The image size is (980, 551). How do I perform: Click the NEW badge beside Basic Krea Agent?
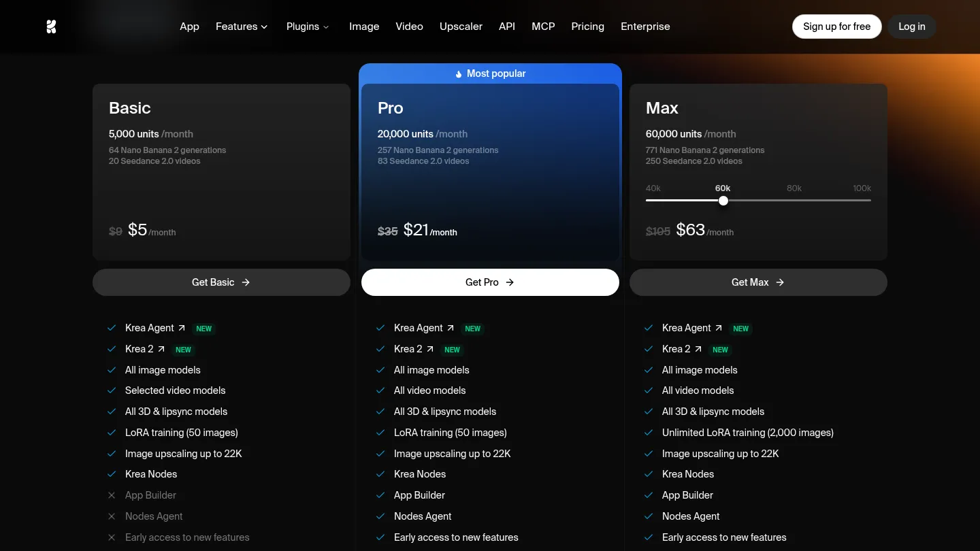[x=204, y=329]
